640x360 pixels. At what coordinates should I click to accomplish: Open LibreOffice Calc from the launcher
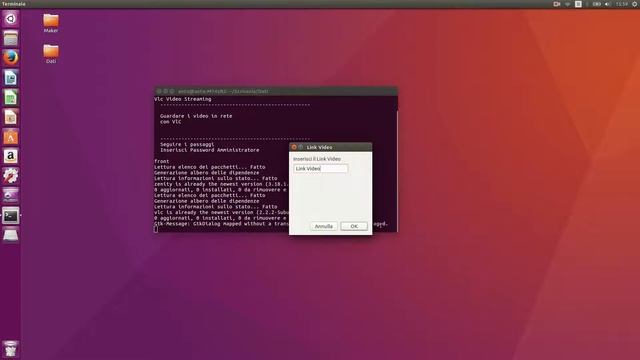coord(11,98)
